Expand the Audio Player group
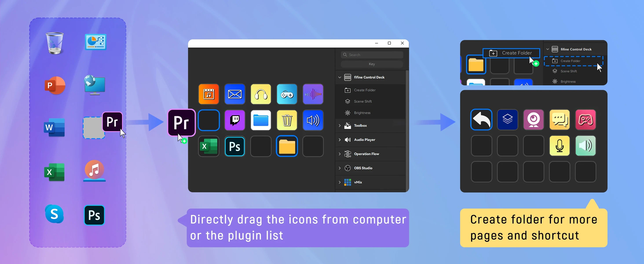644x264 pixels. coord(340,140)
